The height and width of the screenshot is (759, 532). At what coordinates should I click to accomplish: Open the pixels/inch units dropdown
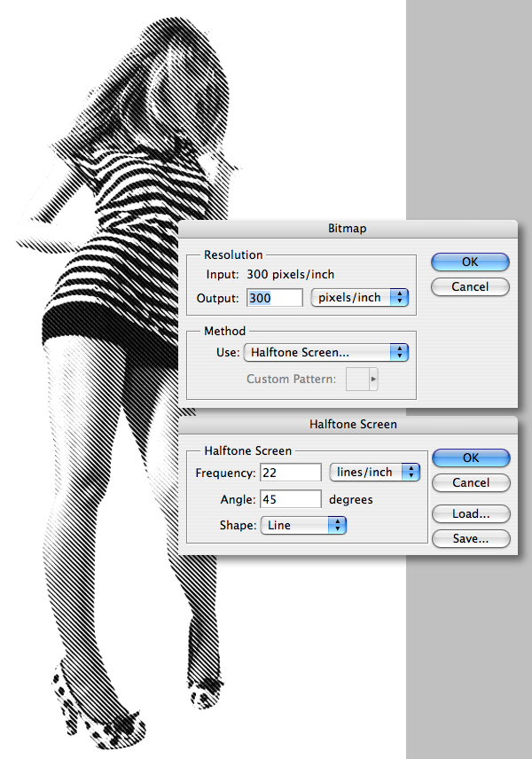[x=360, y=297]
